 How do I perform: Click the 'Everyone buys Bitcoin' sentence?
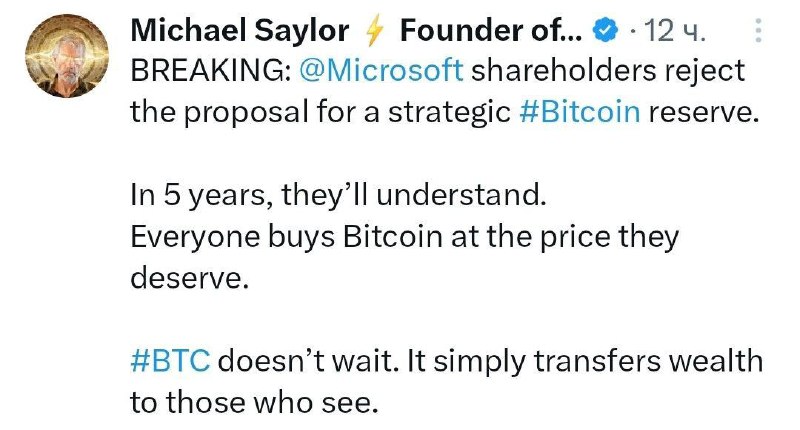[x=286, y=237]
